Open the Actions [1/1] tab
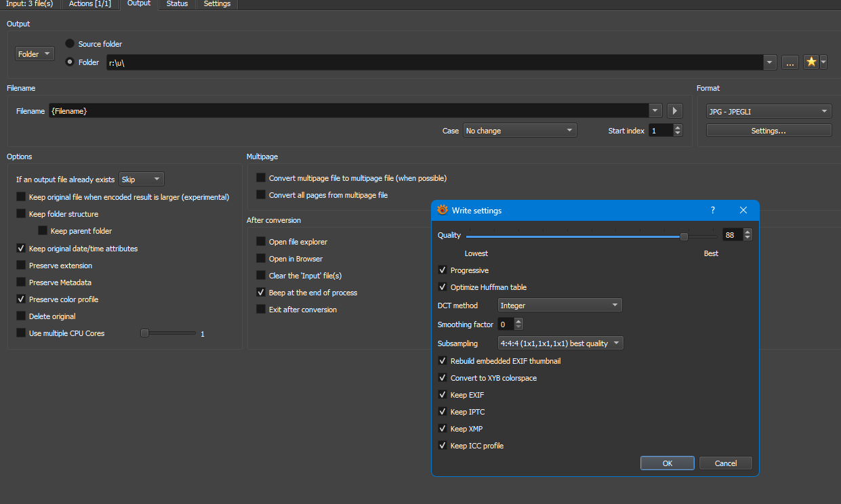Viewport: 841px width, 504px height. click(x=90, y=4)
